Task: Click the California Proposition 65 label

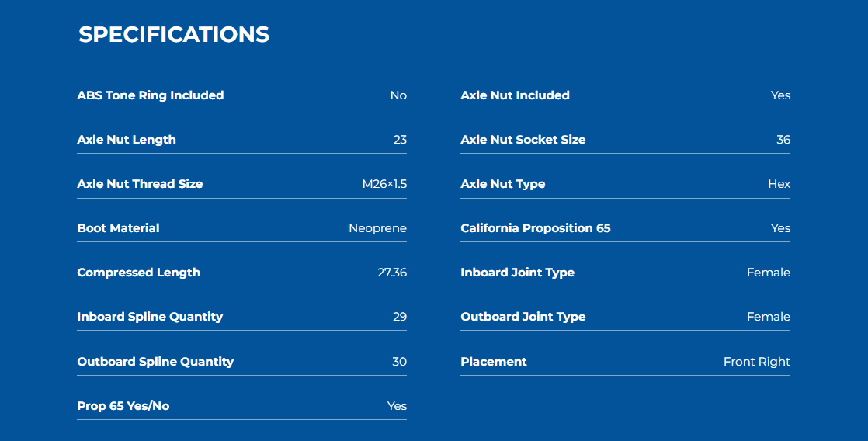Action: coord(535,228)
